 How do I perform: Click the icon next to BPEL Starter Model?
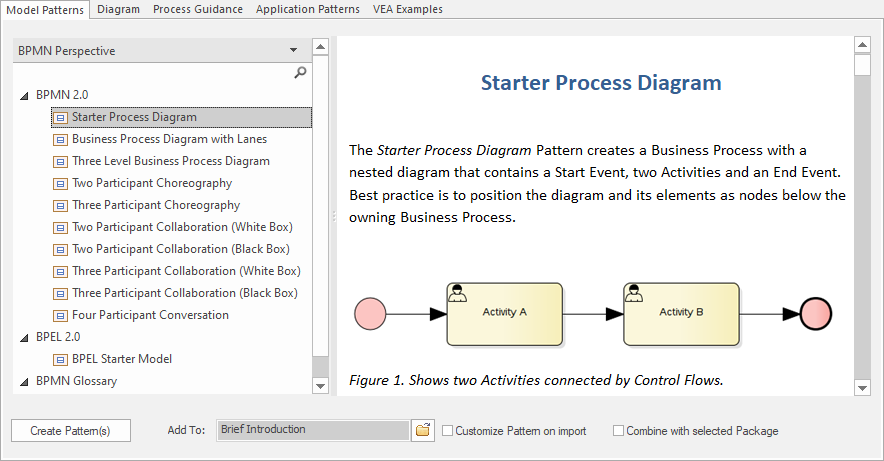pos(60,359)
